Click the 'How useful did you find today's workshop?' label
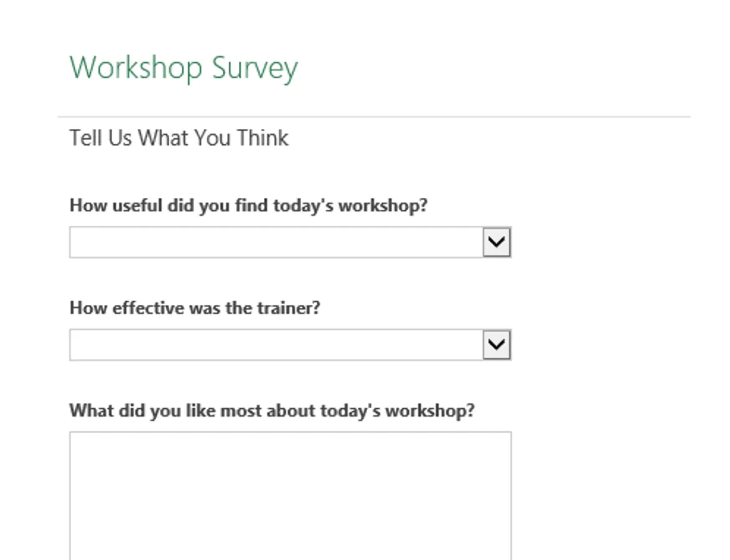Viewport: 730px width, 560px height. point(248,205)
